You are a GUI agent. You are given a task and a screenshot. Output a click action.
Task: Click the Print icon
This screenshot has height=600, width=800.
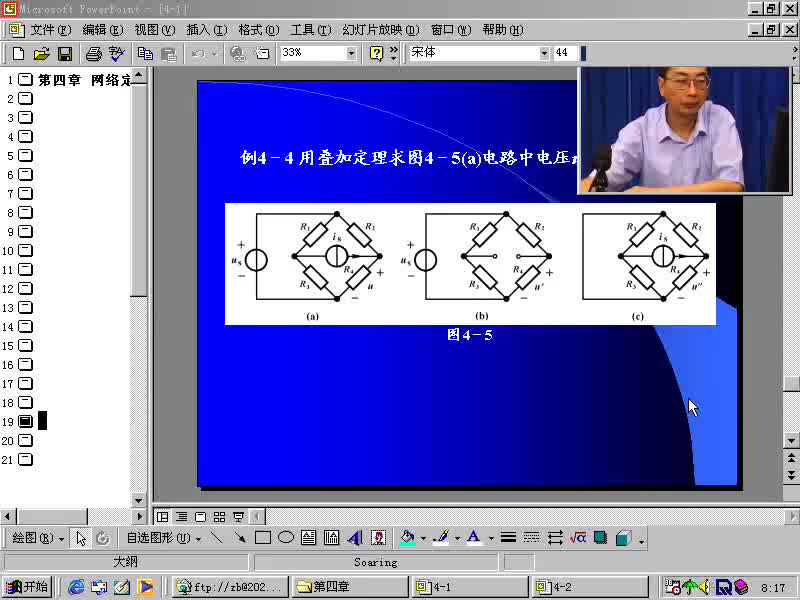94,53
